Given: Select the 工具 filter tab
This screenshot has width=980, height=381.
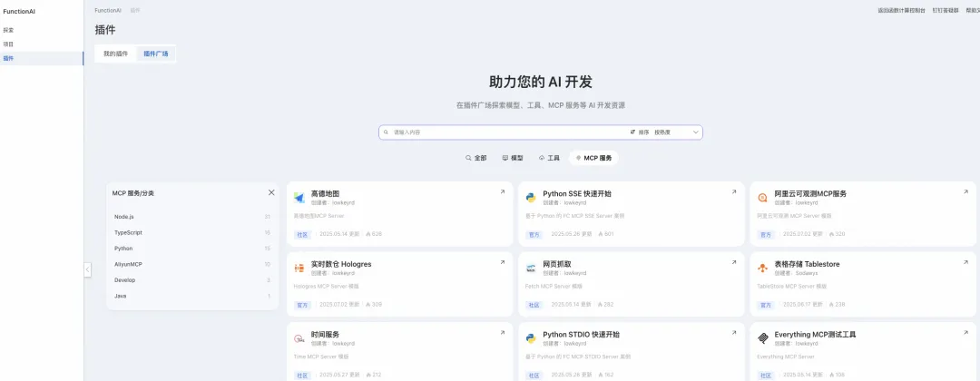Looking at the screenshot, I should (x=549, y=158).
